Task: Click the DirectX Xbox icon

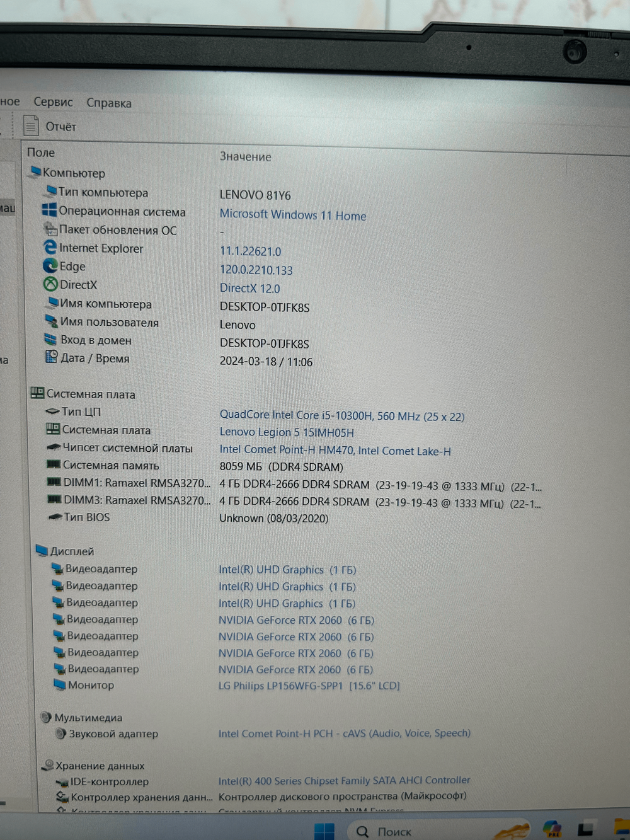Action: (50, 284)
